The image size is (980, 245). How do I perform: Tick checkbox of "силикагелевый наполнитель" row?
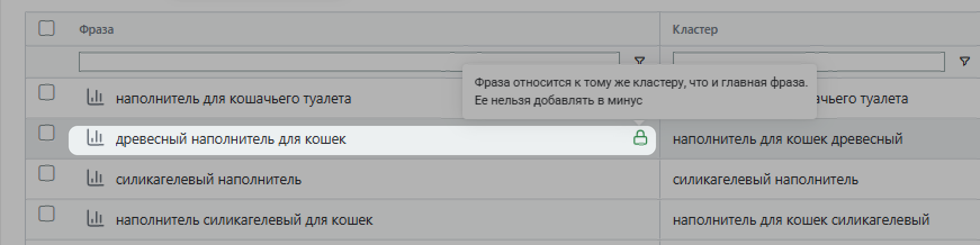[x=46, y=174]
